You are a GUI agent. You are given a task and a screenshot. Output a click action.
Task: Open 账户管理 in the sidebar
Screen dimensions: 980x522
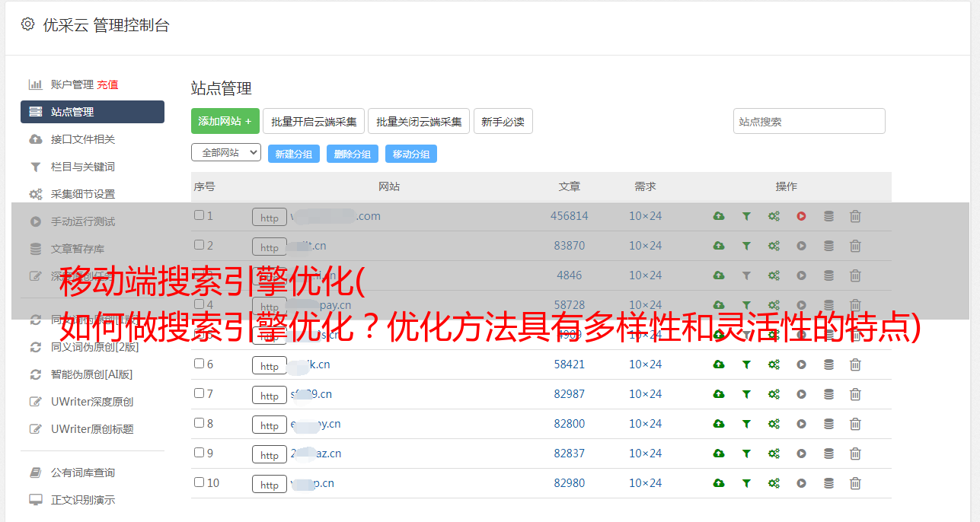tap(72, 84)
